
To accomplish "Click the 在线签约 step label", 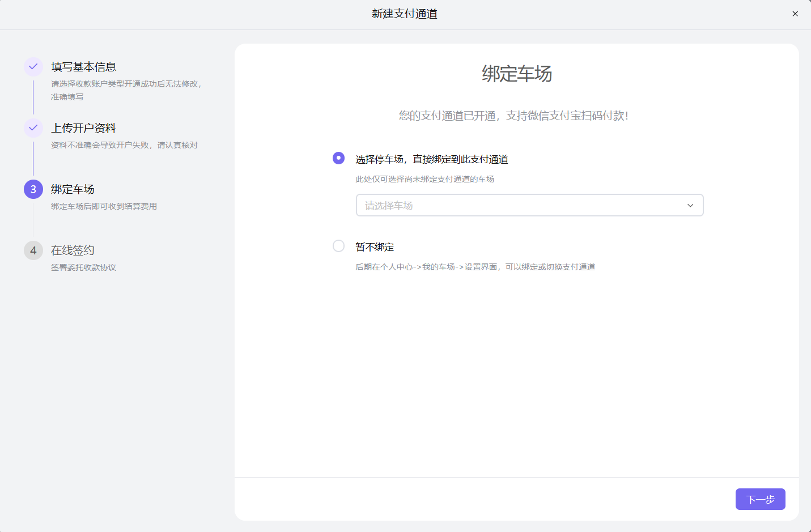I will (72, 250).
